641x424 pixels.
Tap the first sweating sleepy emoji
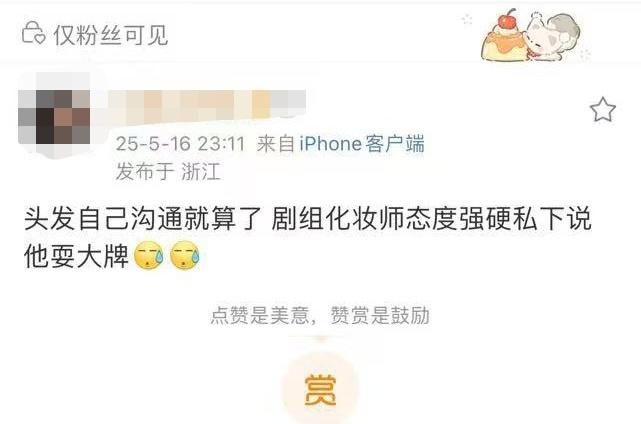(149, 256)
